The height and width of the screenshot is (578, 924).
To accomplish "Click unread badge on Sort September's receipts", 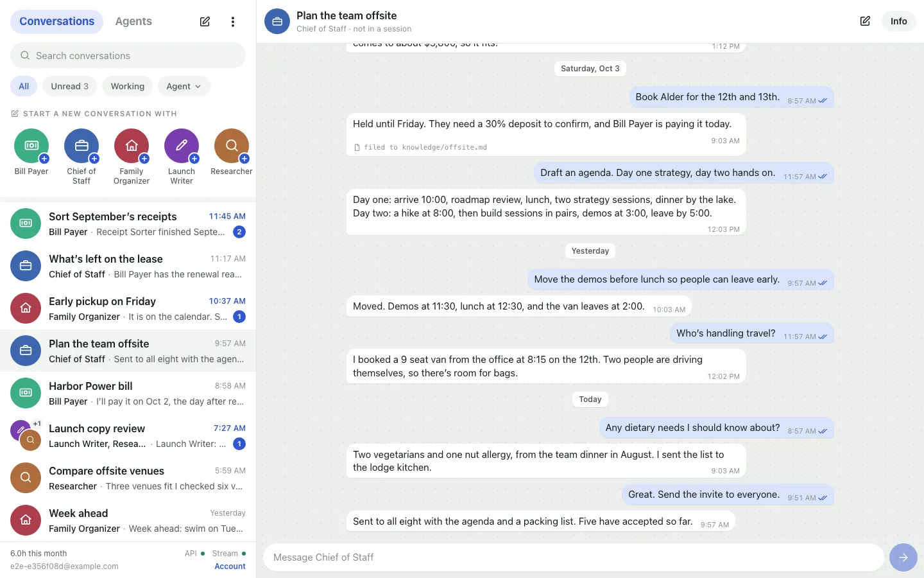I will coord(239,232).
